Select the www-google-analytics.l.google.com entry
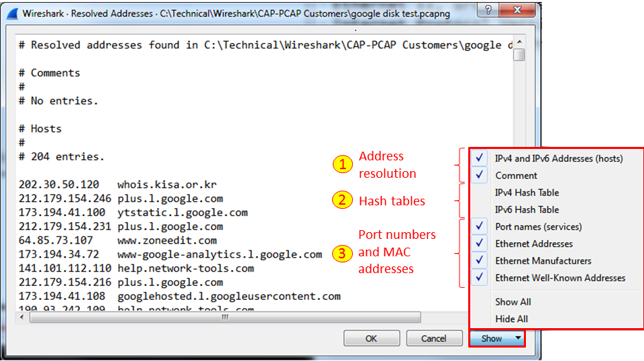The width and height of the screenshot is (644, 361). click(x=219, y=254)
